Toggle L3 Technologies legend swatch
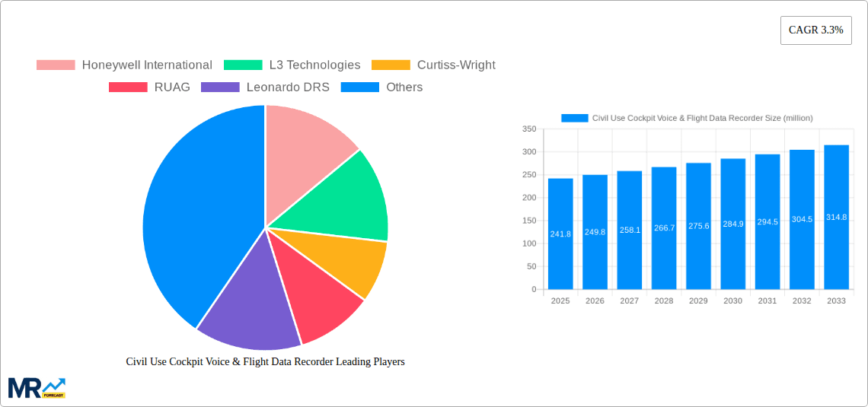Viewport: 868px width, 407px height. pos(242,65)
